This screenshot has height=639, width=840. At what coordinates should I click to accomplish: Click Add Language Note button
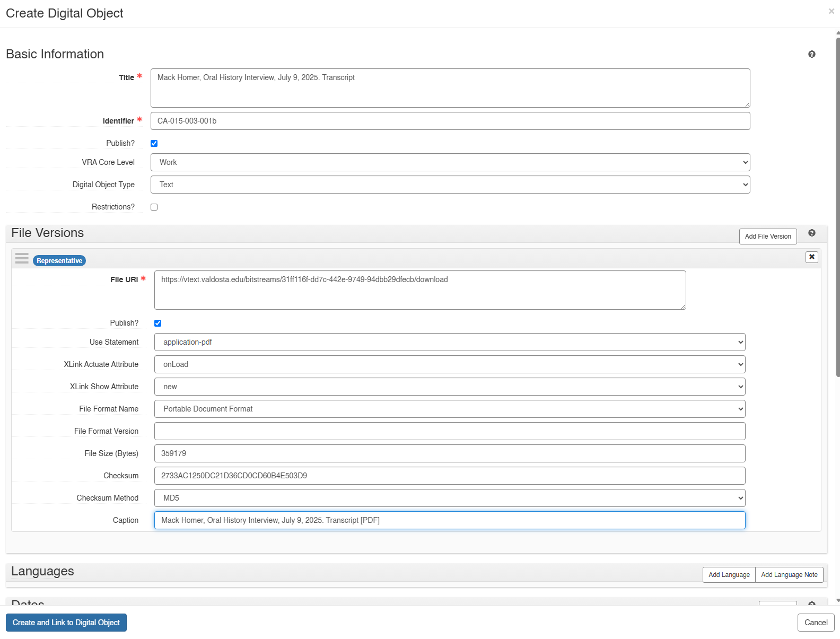[789, 575]
